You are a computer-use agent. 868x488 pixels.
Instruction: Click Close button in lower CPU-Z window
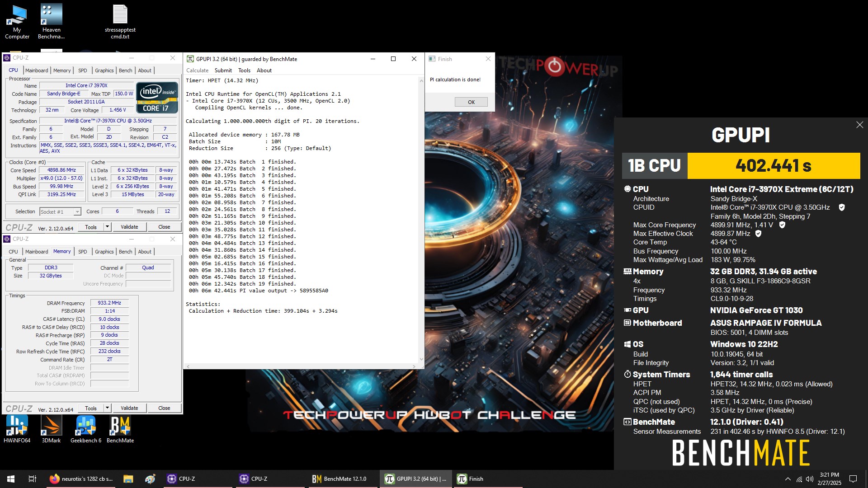pyautogui.click(x=164, y=408)
